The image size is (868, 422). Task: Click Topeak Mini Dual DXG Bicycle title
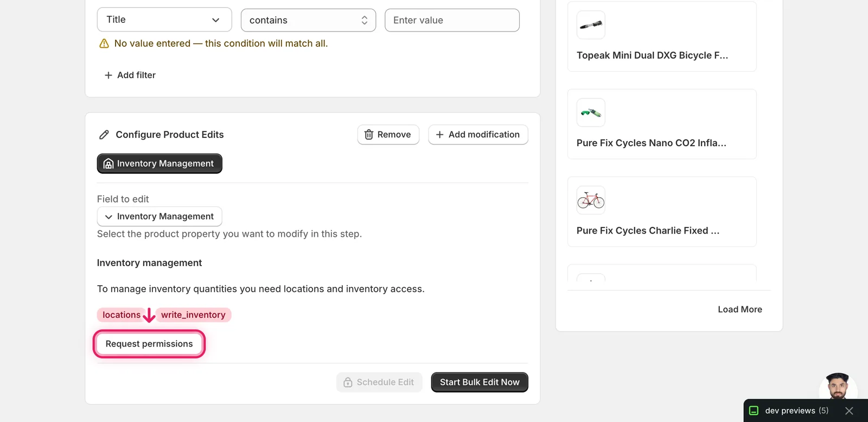652,55
